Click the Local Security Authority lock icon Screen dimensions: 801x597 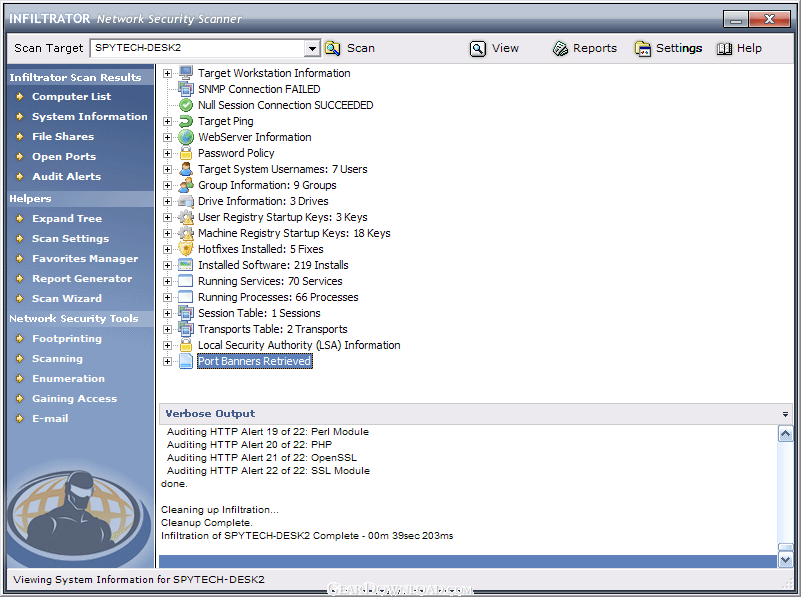(x=186, y=345)
